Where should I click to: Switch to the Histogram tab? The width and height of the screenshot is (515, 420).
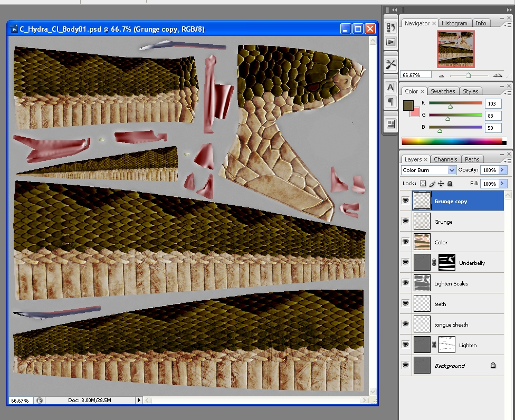(x=455, y=23)
